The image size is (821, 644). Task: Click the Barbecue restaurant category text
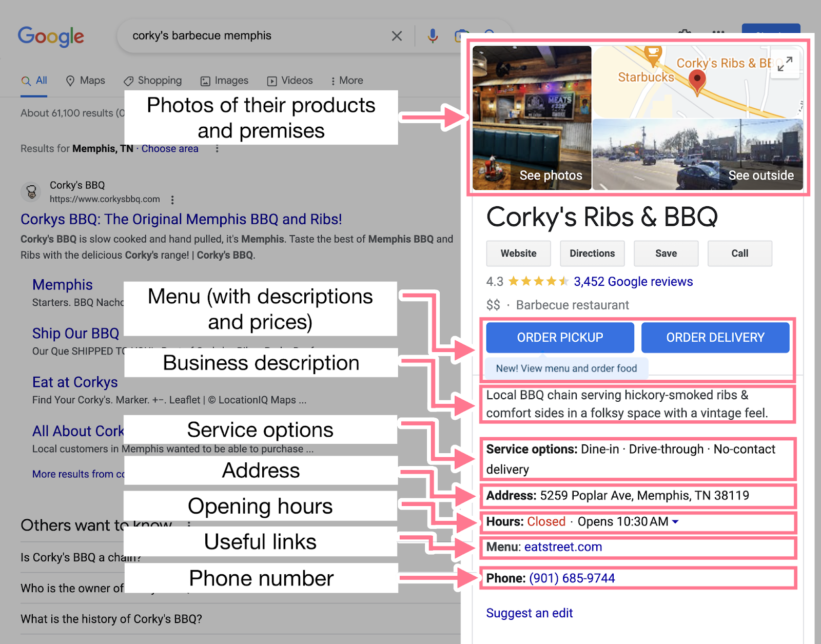click(x=572, y=305)
